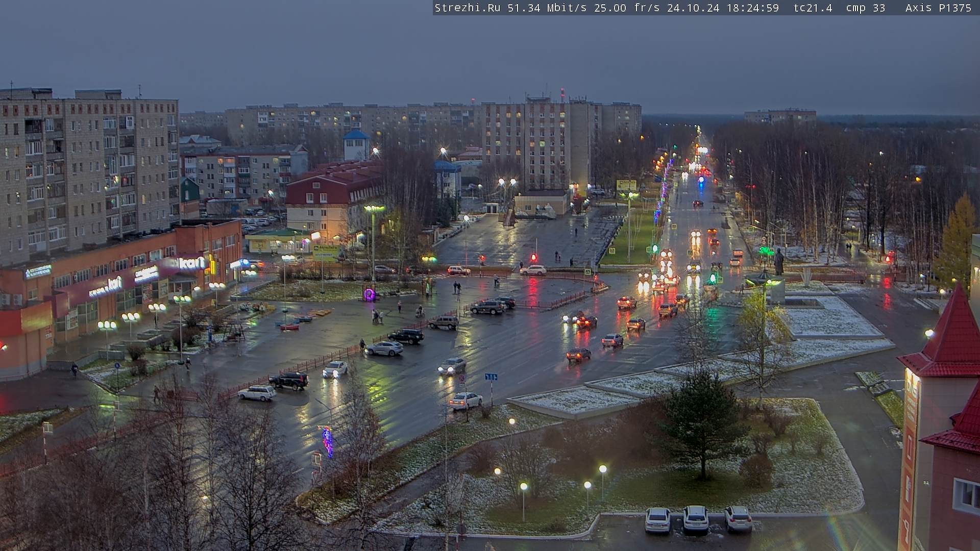Select the 51.34 Mbit/s bitrate value
The image size is (980, 551).
point(547,8)
